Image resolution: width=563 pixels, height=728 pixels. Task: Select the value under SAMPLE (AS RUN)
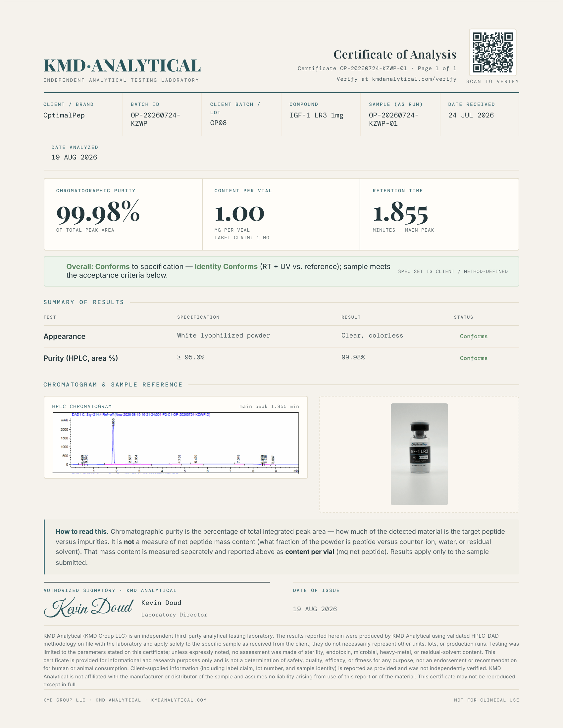coord(393,119)
